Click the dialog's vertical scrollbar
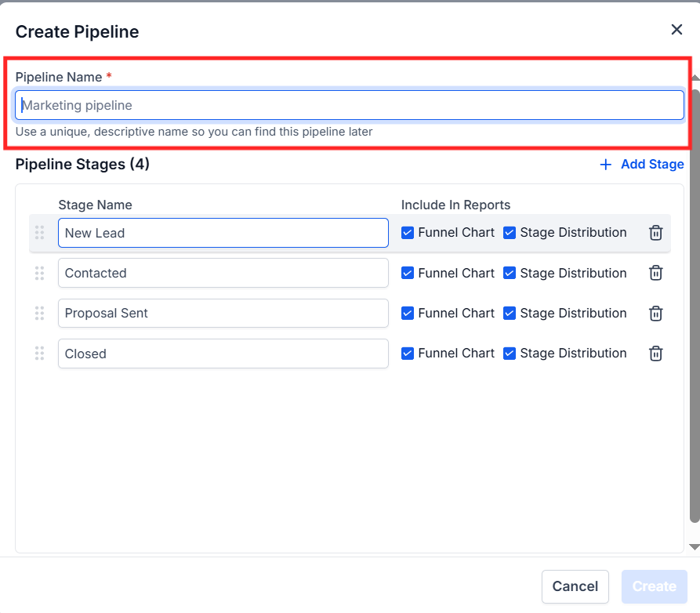 click(694, 306)
